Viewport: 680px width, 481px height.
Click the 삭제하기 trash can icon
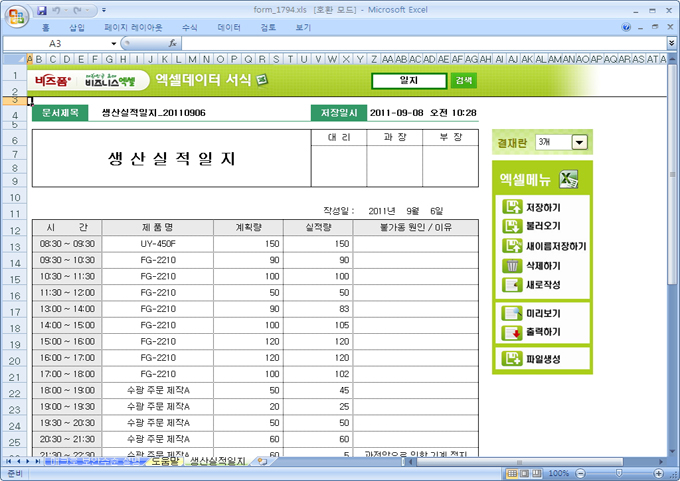[x=512, y=265]
